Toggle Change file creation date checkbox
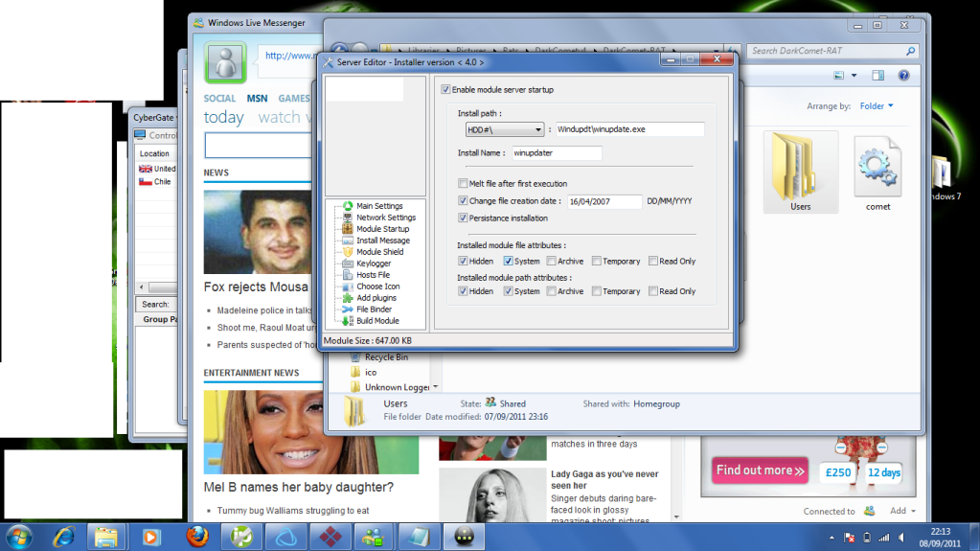980x551 pixels. [x=463, y=201]
